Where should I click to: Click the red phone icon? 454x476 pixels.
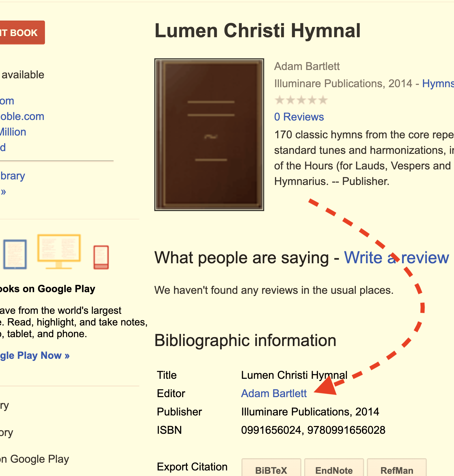coord(101,257)
